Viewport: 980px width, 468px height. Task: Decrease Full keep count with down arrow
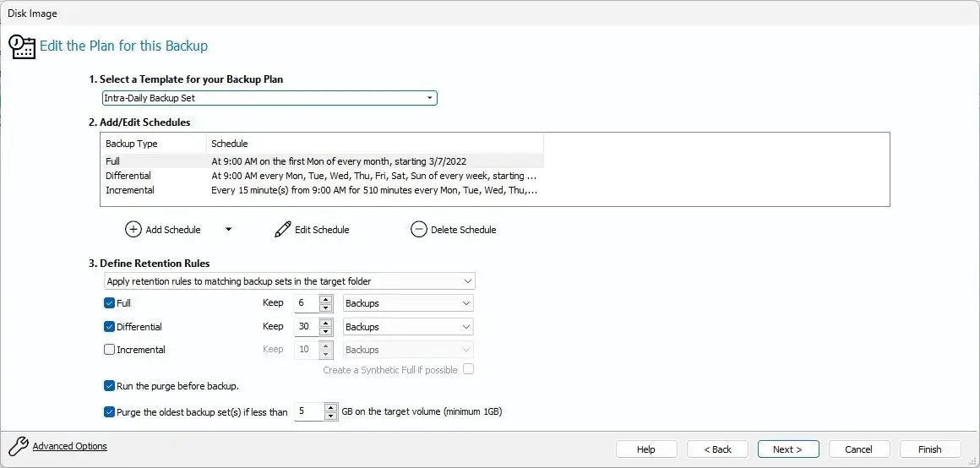coord(325,307)
